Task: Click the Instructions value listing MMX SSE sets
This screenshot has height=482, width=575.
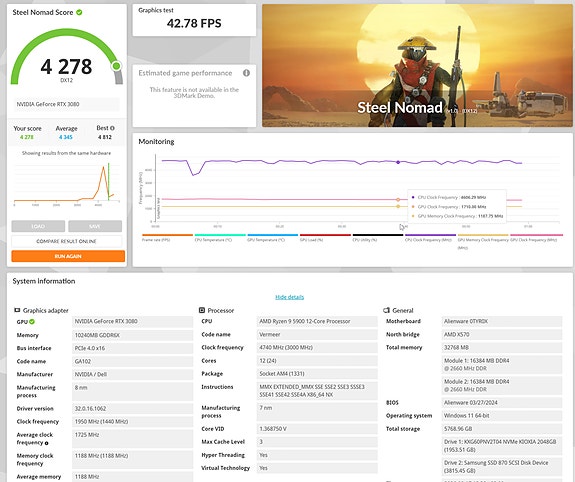Action: (x=317, y=391)
